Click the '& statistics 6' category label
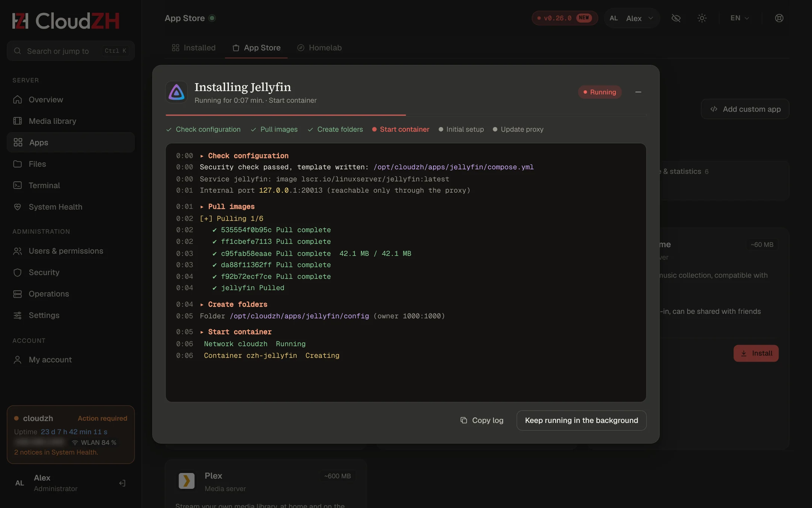This screenshot has width=812, height=508. point(684,172)
